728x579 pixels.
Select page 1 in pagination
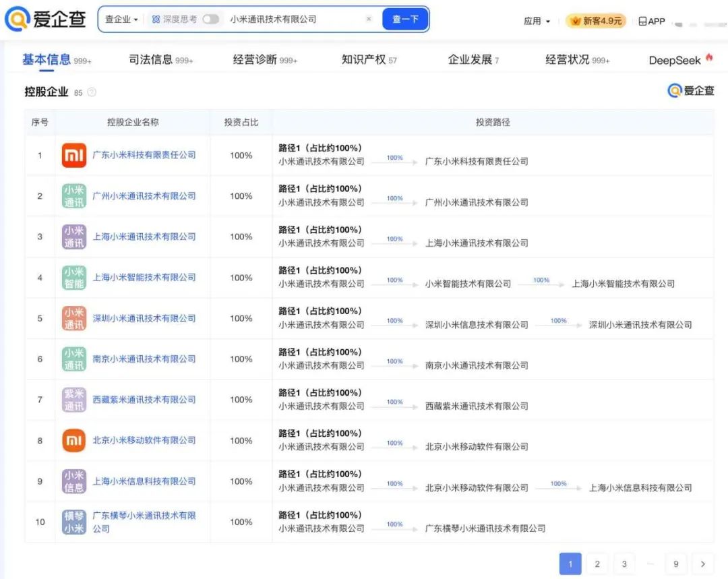tap(570, 563)
